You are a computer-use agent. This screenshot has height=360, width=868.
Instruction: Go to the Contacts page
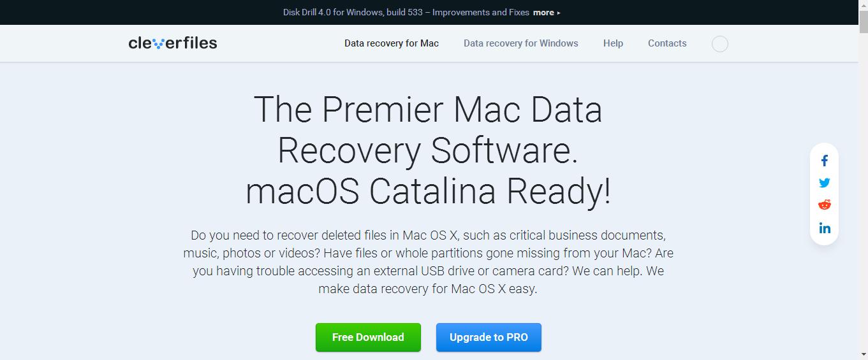pyautogui.click(x=667, y=43)
